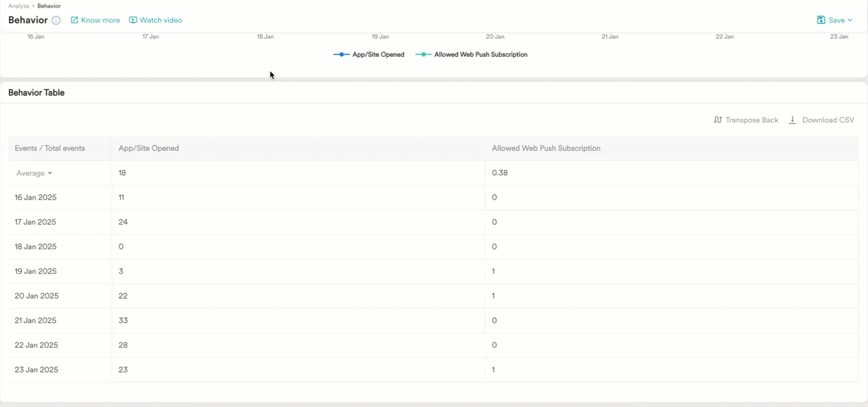The height and width of the screenshot is (407, 868).
Task: Select the 21 Jan 2025 table row
Action: click(x=36, y=321)
